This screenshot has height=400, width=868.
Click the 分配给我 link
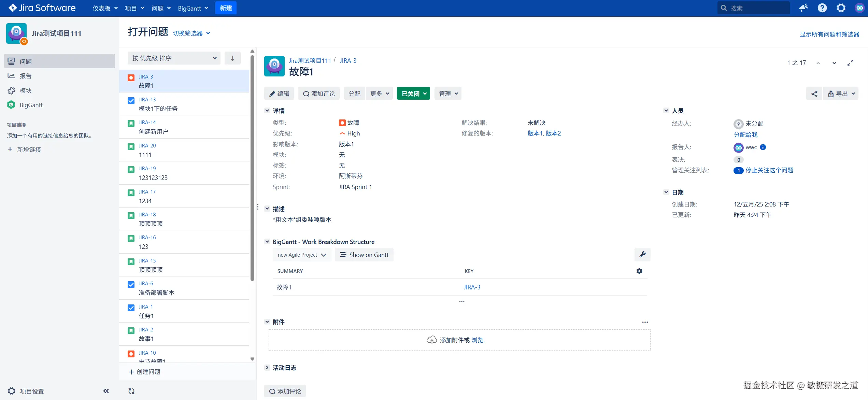(745, 134)
